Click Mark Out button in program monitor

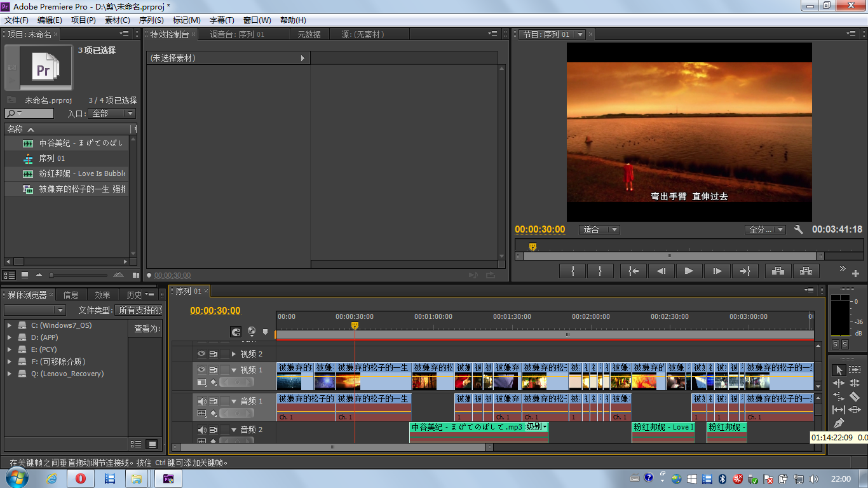pyautogui.click(x=600, y=271)
